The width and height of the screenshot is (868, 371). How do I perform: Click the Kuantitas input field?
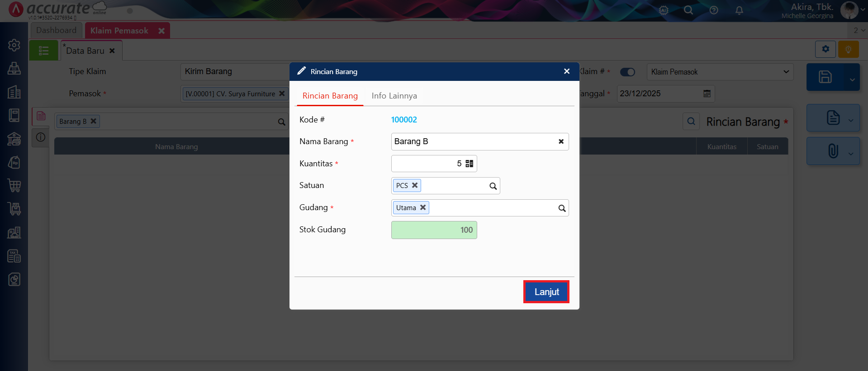pyautogui.click(x=425, y=164)
